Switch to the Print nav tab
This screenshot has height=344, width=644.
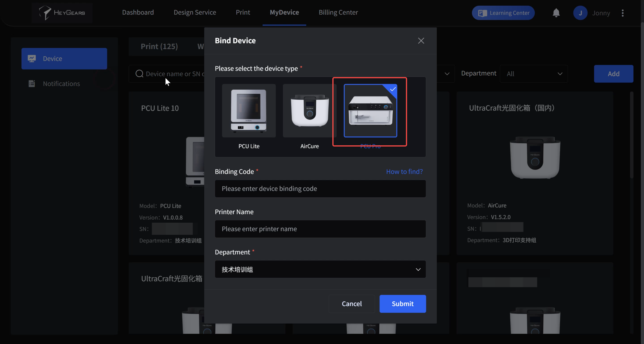243,13
